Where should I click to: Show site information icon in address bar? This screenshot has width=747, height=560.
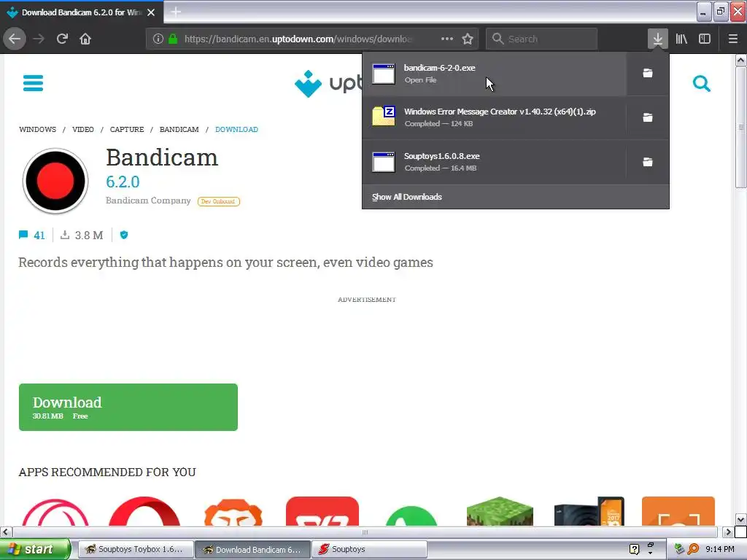158,39
